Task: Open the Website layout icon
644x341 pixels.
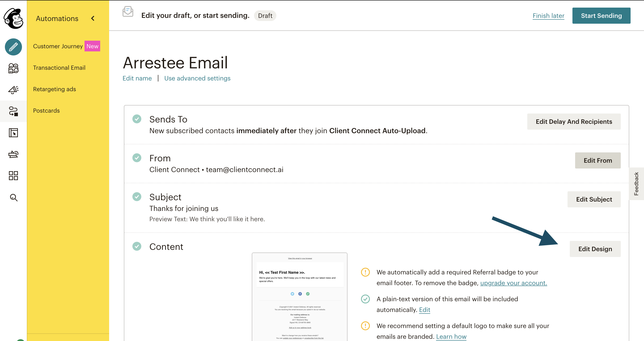Action: (13, 133)
